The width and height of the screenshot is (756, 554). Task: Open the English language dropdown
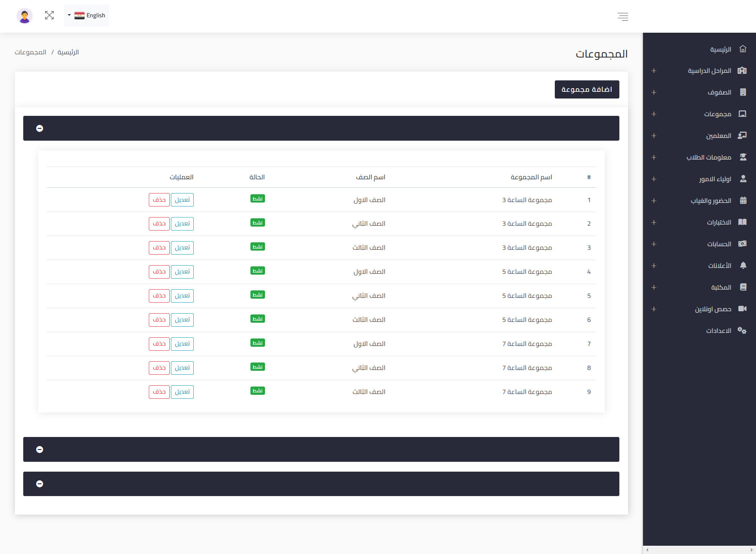coord(87,16)
